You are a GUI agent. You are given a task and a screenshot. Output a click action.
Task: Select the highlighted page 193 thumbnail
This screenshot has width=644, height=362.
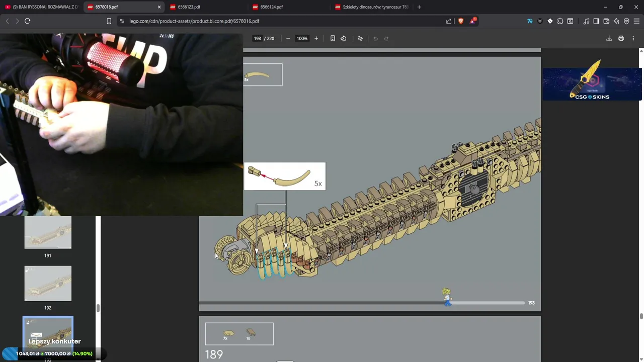click(48, 335)
